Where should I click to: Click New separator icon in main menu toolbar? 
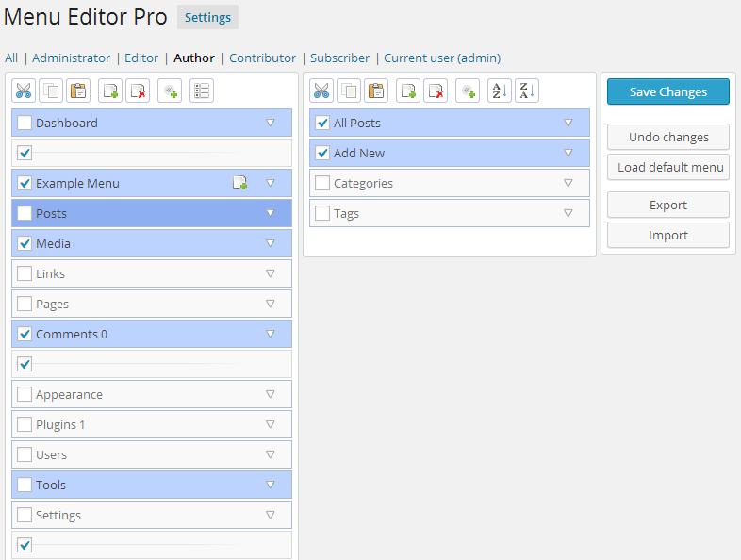tap(202, 91)
